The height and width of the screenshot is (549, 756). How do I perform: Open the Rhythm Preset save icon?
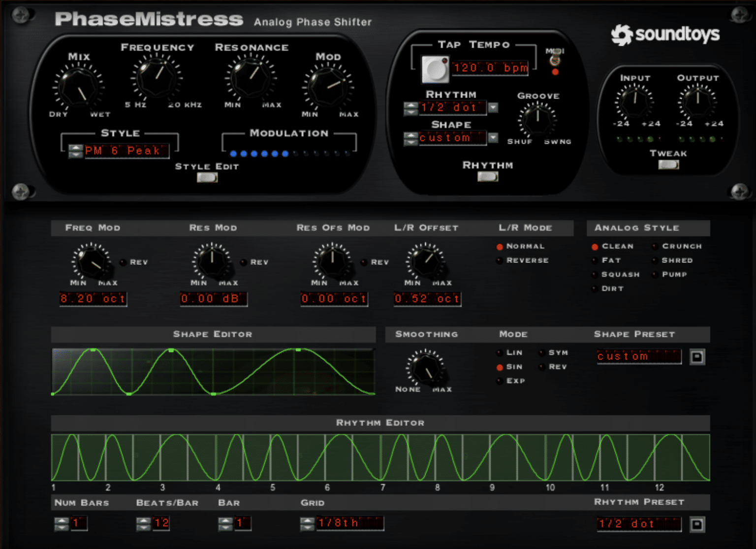tap(697, 524)
